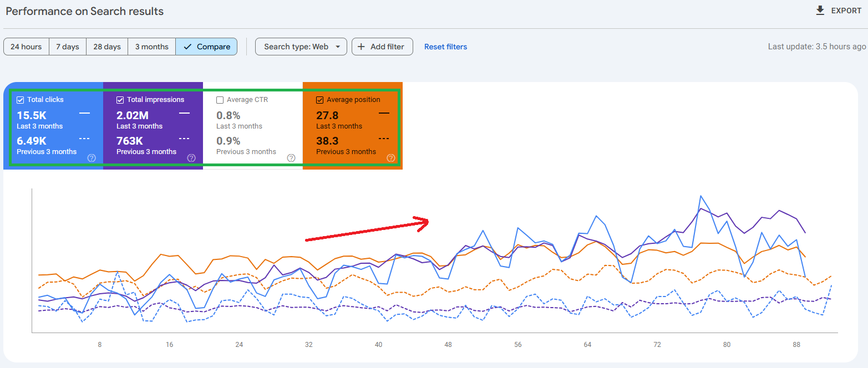Viewport: 868px width, 368px height.
Task: Uncheck the Total impressions checkbox
Action: [x=120, y=100]
